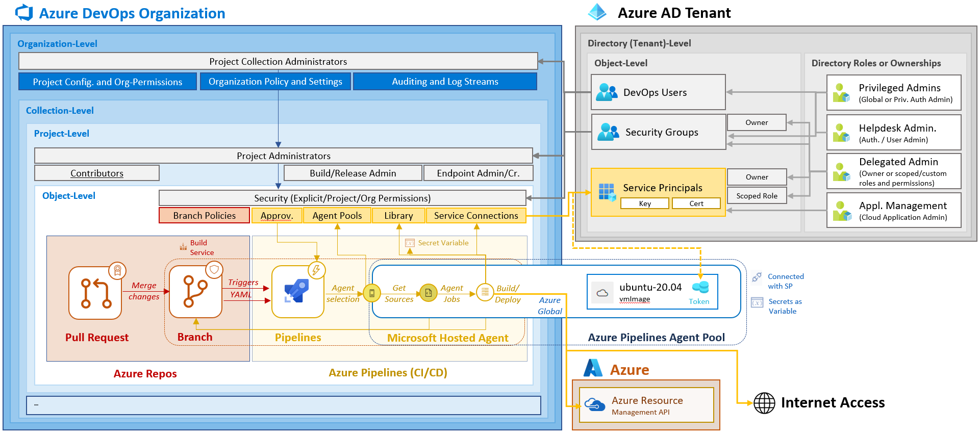
Task: Click the Azure logo icon
Action: [593, 368]
